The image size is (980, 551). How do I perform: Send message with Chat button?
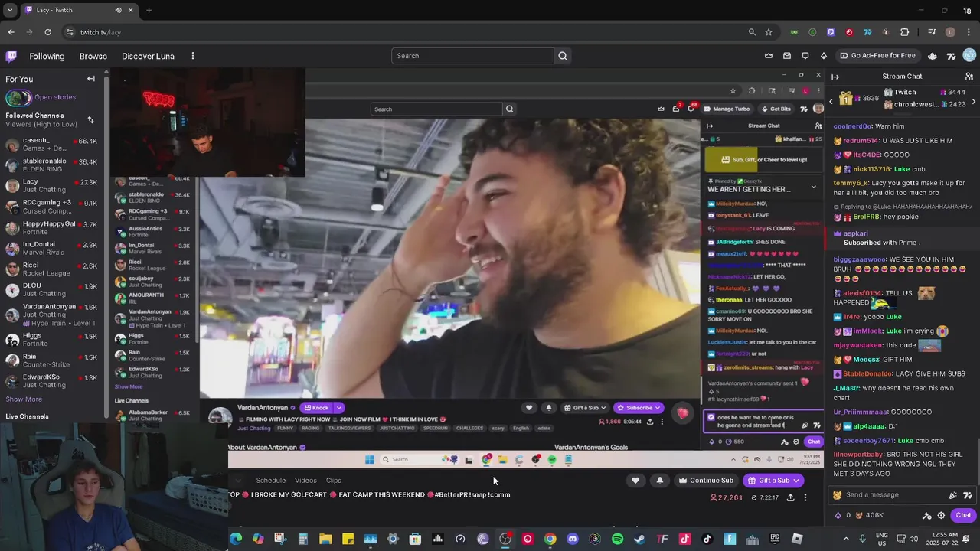pos(963,515)
